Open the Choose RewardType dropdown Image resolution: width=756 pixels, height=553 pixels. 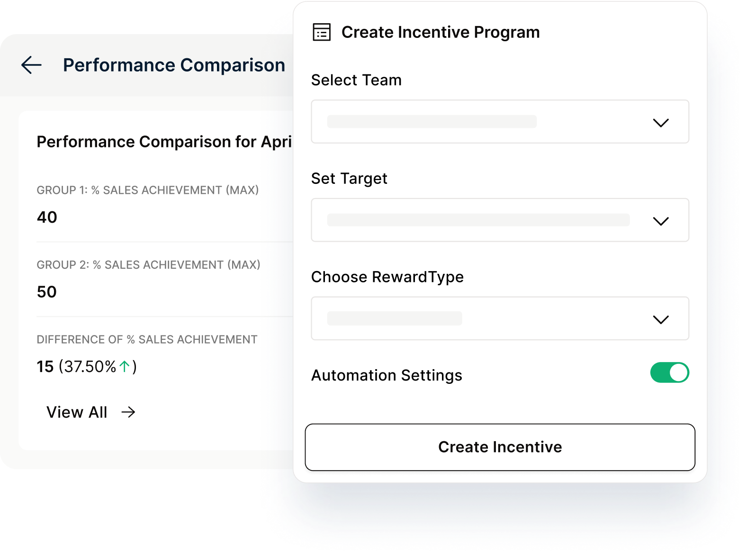coord(500,318)
